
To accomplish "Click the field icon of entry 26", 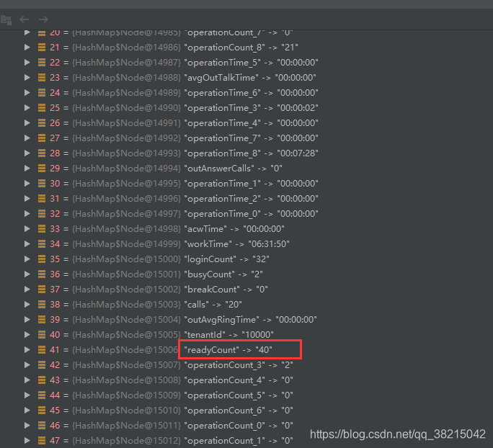I will [42, 123].
